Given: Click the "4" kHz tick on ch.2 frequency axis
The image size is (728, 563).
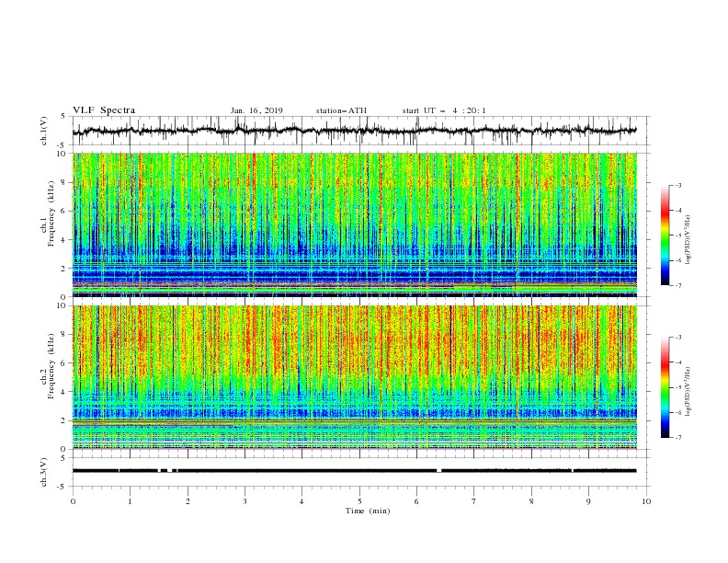Looking at the screenshot, I should tap(64, 392).
